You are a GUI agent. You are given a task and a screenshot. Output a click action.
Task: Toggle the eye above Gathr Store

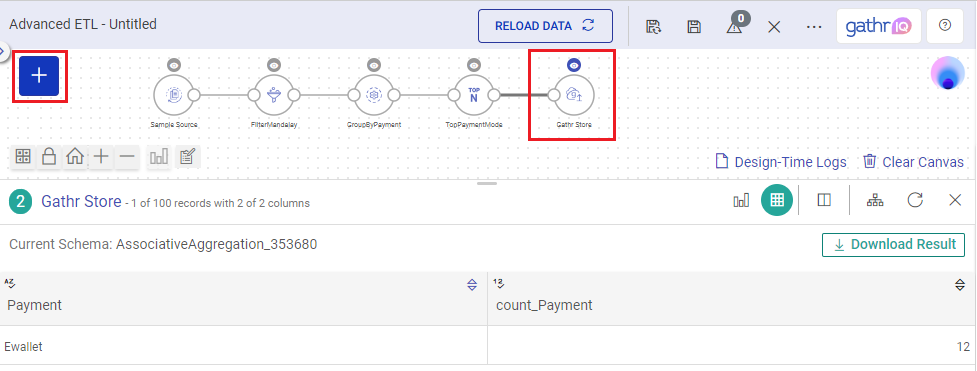coord(574,65)
